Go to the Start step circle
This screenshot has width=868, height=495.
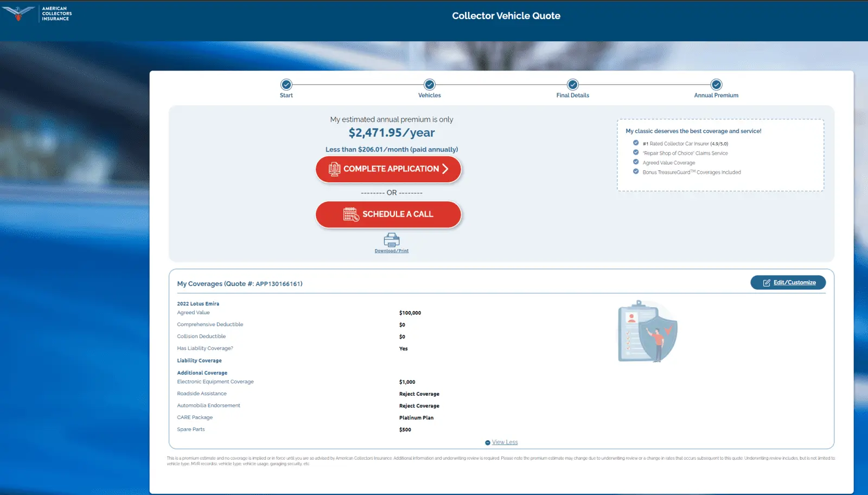[x=286, y=85]
